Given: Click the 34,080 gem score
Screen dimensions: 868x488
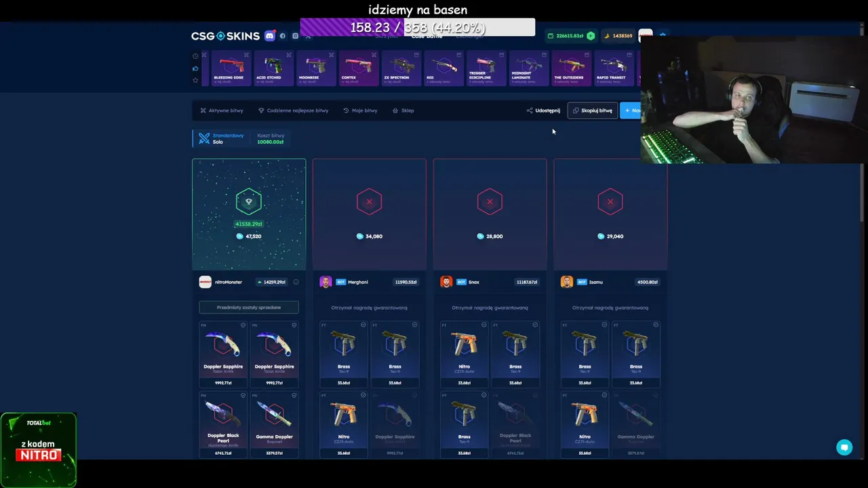Looking at the screenshot, I should click(x=370, y=237).
